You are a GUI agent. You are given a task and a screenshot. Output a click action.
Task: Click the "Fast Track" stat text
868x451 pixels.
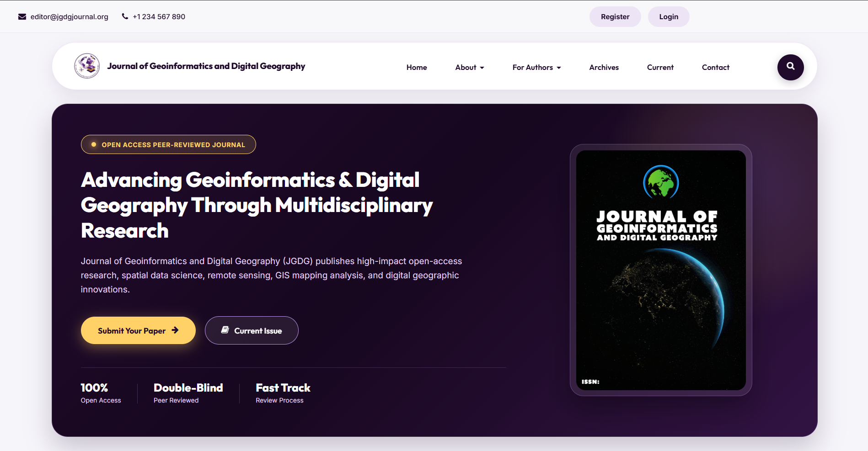283,388
